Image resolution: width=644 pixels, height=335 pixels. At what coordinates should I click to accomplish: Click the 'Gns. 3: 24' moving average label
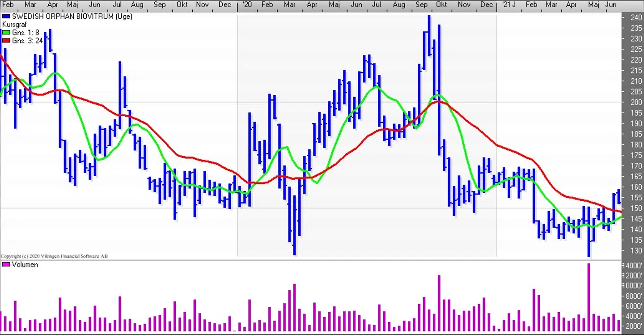click(x=27, y=41)
